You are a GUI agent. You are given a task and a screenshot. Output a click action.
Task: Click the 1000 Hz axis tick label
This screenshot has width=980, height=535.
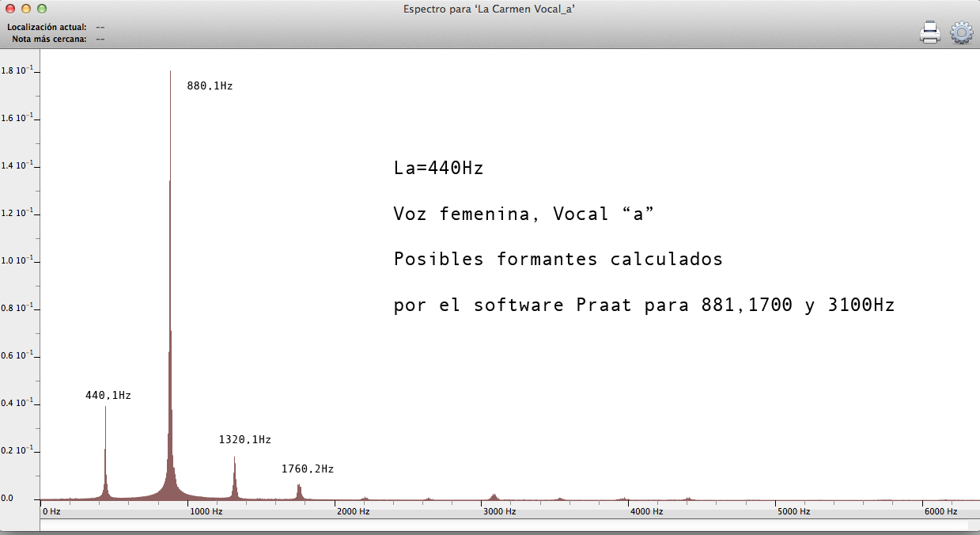(x=206, y=512)
